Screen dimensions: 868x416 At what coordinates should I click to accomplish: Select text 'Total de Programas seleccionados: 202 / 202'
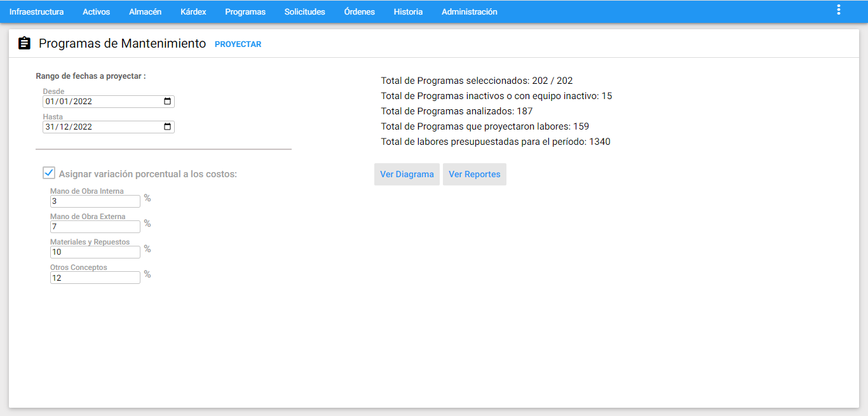point(477,81)
